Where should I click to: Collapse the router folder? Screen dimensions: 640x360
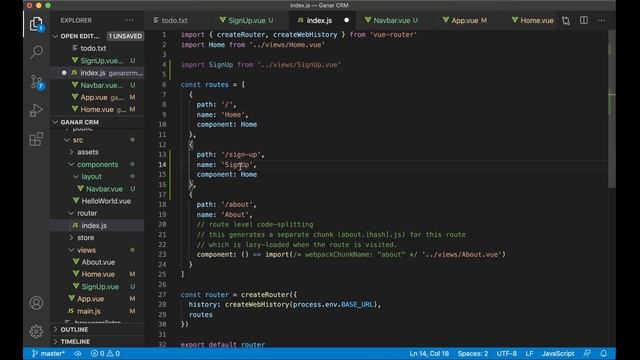pos(71,213)
